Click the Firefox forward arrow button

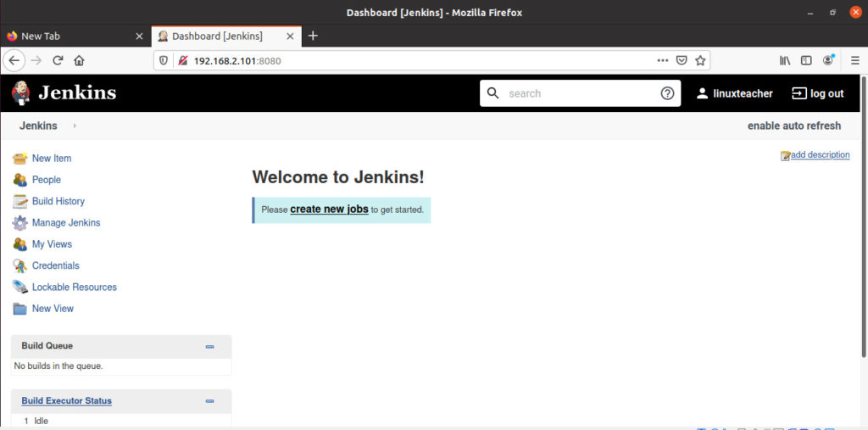coord(36,60)
